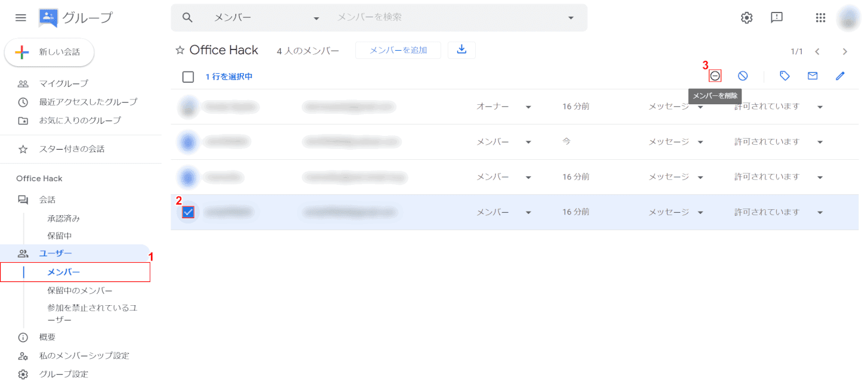Star the Office Hack group
This screenshot has height=391, width=868.
tap(179, 51)
